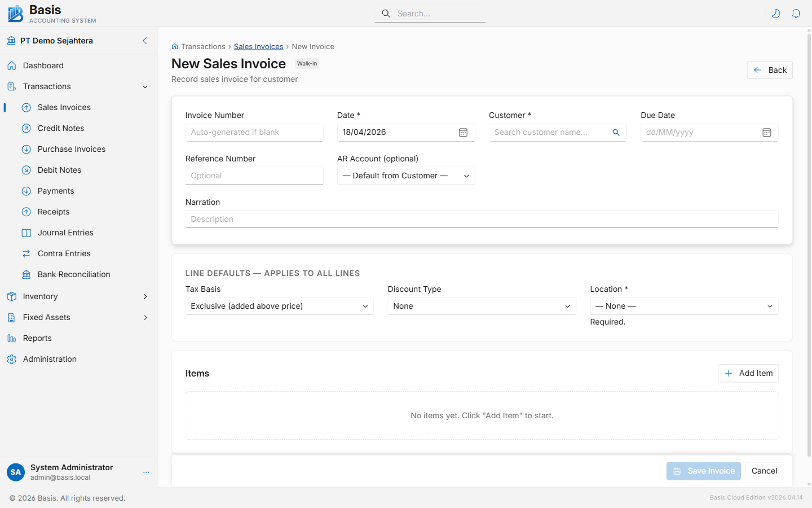Open Credit Notes via its sidebar icon

(27, 128)
